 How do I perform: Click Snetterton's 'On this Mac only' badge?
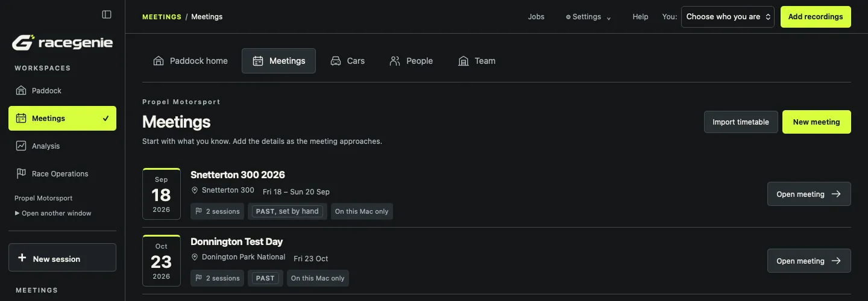[362, 211]
